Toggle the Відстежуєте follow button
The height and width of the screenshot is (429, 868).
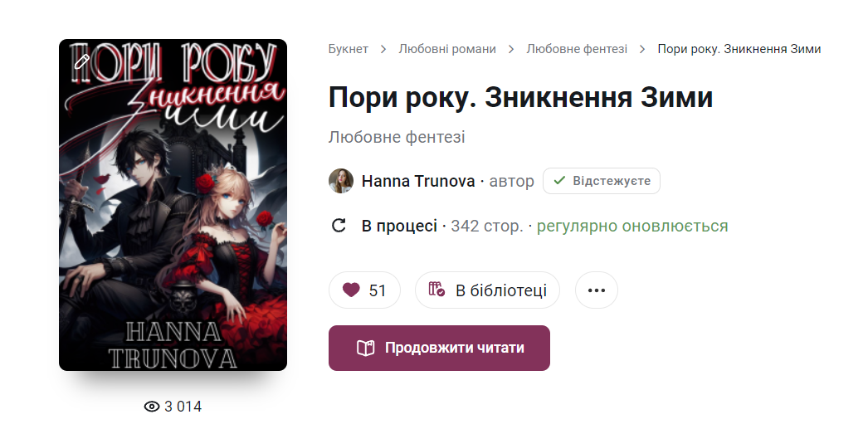coord(601,181)
